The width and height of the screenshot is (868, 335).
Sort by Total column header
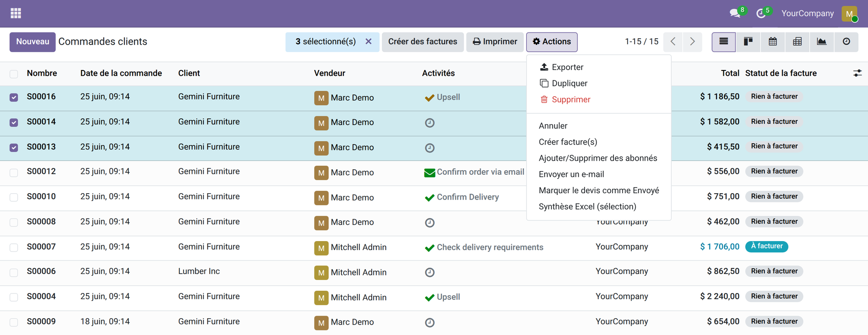tap(730, 73)
